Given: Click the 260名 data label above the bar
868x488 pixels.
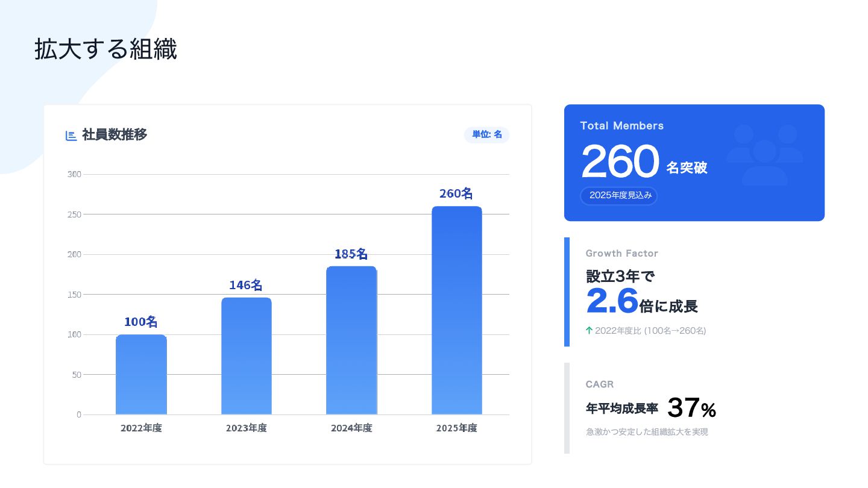Looking at the screenshot, I should pyautogui.click(x=456, y=193).
